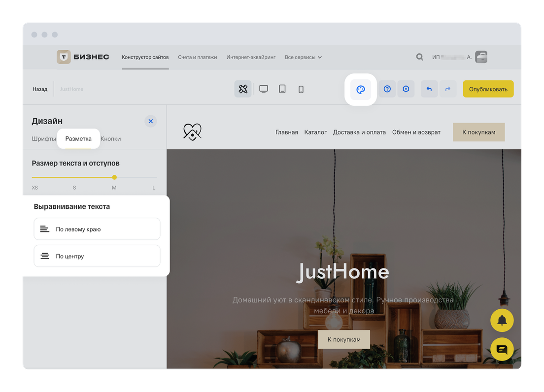Toggle the design tools ruler-pencil icon
The height and width of the screenshot is (392, 544).
243,89
